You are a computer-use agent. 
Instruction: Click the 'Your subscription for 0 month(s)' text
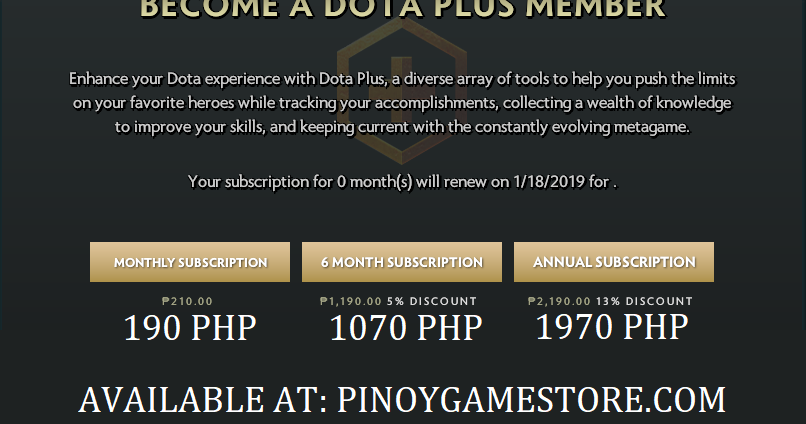(300, 182)
